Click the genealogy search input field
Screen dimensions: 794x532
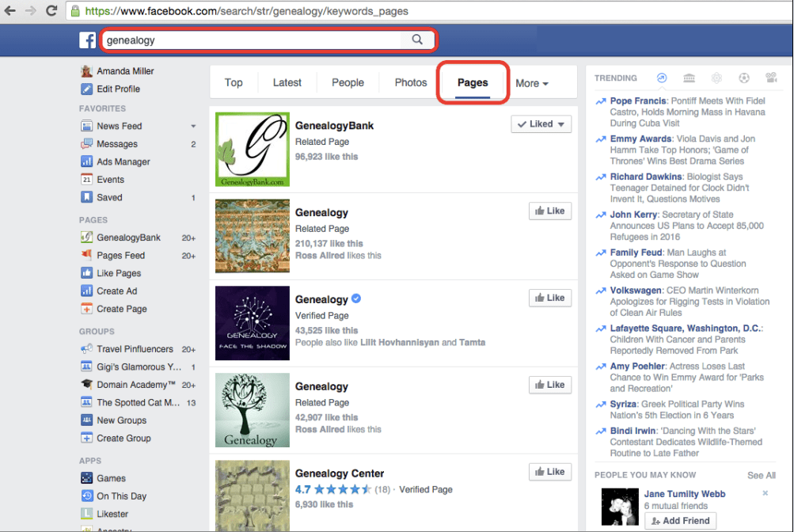(x=253, y=40)
